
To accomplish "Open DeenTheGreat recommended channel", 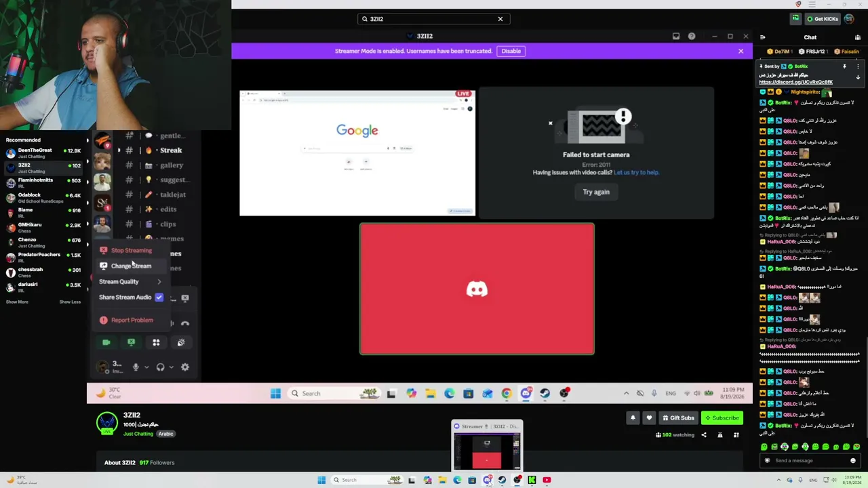I will 43,152.
